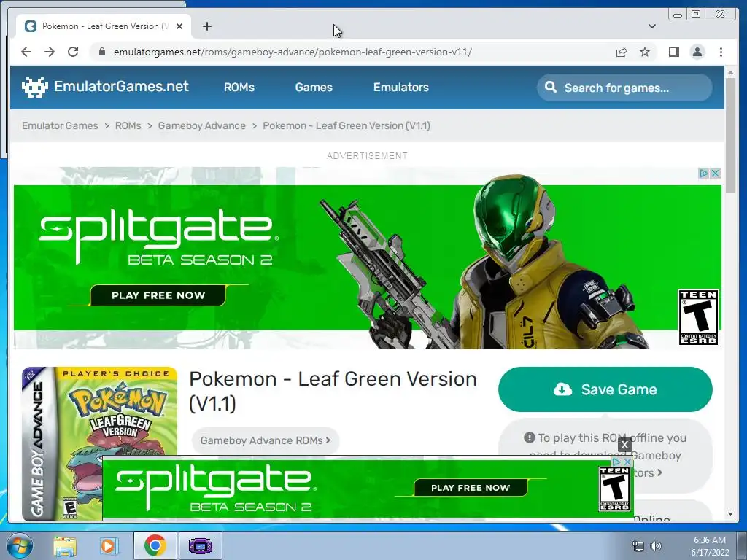Follow the Emulator Games breadcrumb

pyautogui.click(x=60, y=125)
